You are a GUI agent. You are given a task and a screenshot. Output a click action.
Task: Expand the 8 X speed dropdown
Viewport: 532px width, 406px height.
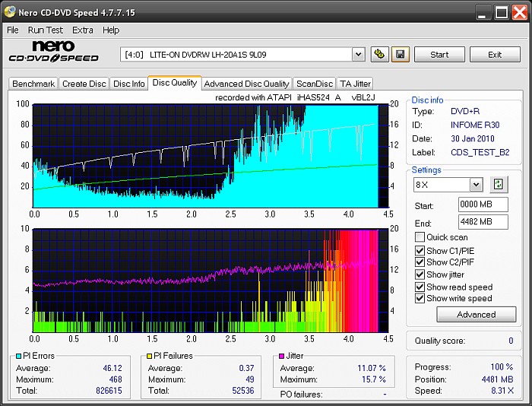coord(476,185)
